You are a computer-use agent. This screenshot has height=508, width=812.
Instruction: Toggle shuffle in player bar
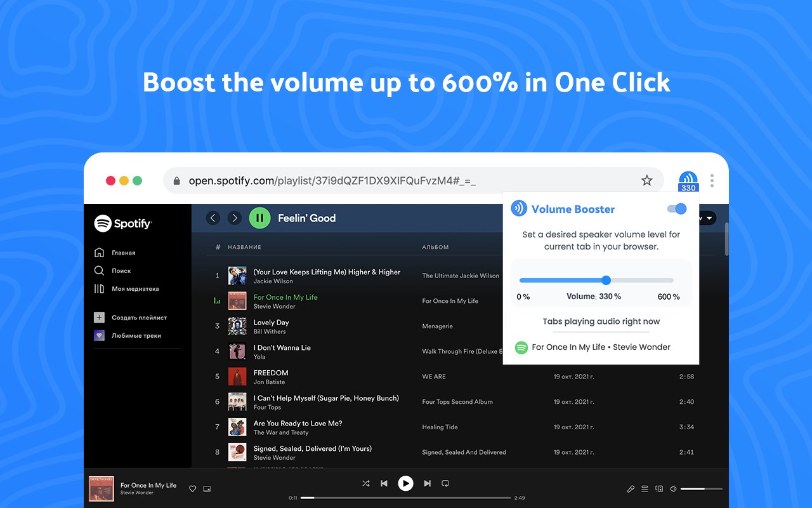(x=366, y=483)
